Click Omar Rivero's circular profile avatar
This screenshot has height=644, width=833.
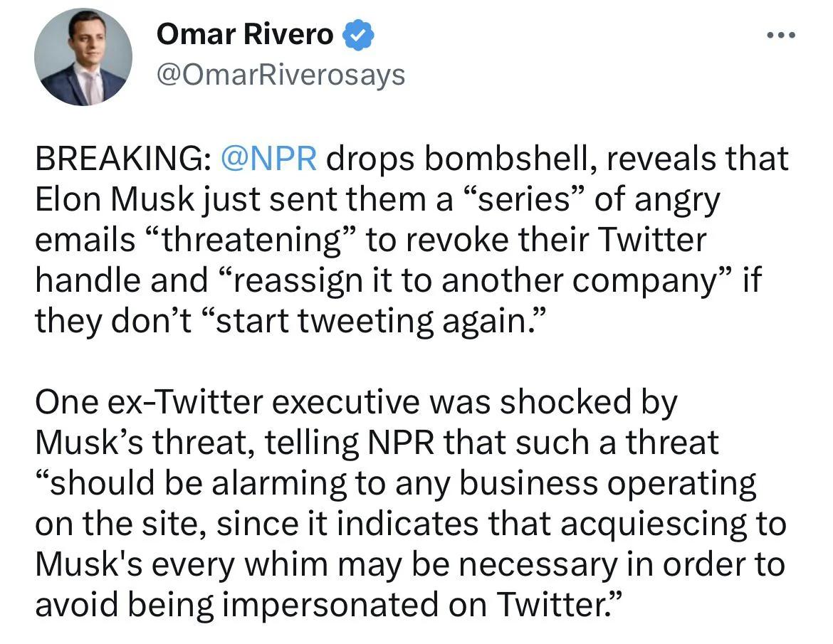click(x=83, y=57)
